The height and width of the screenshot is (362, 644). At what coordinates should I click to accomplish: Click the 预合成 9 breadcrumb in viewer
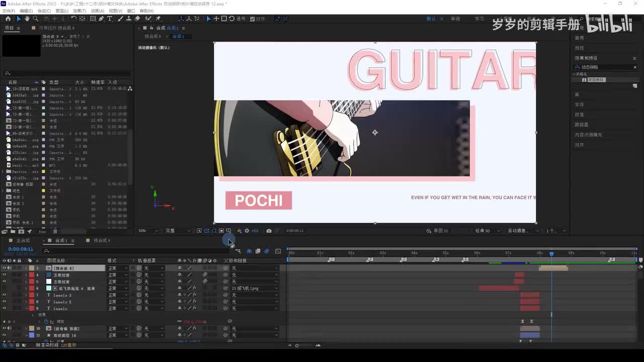pos(153,36)
